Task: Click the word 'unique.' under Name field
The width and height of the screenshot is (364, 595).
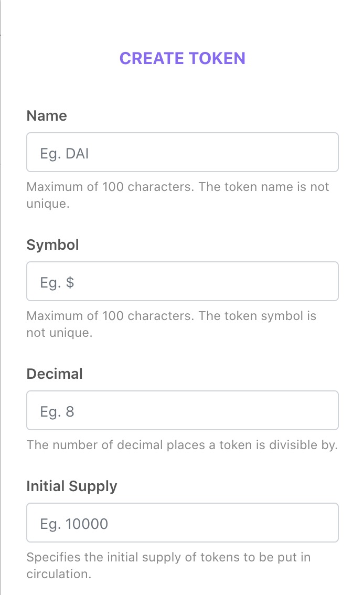Action: click(48, 204)
